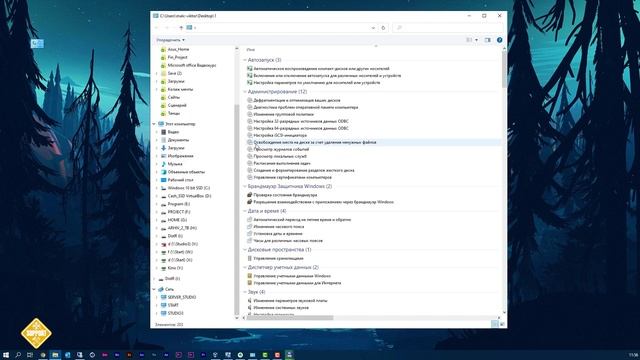Open Настройка 64-разрядных источников данных ODBC
The width and height of the screenshot is (640, 360).
[x=301, y=128]
